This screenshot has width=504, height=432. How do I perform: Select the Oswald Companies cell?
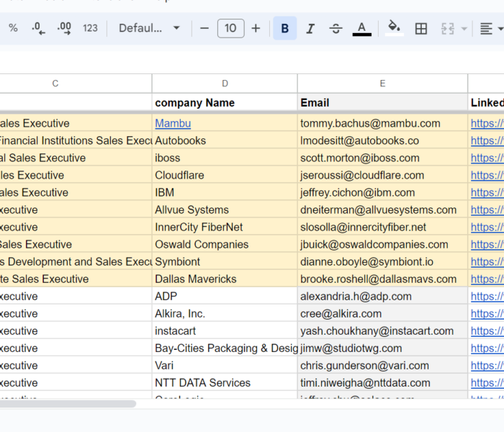(225, 245)
